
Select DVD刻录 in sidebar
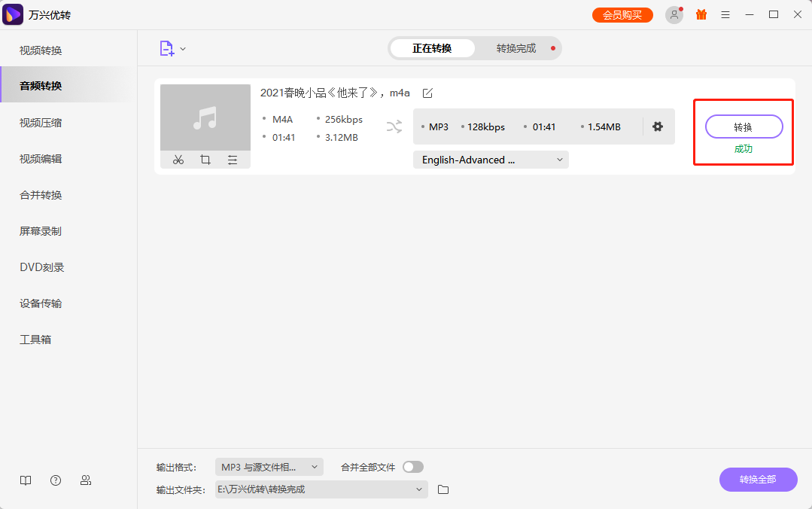(42, 267)
